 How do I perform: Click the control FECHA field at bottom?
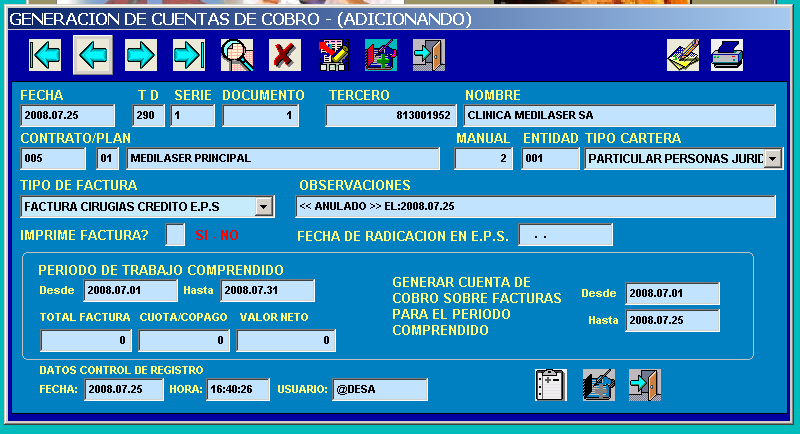124,389
